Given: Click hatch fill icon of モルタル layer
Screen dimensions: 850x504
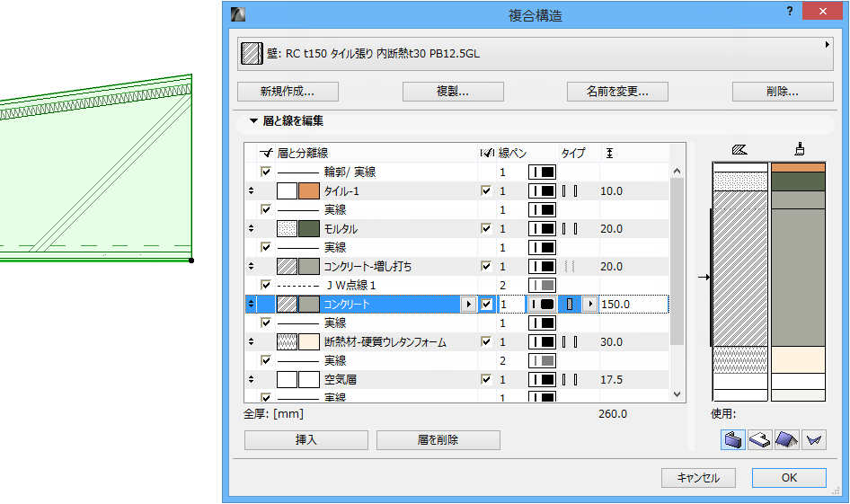Looking at the screenshot, I should pos(287,229).
